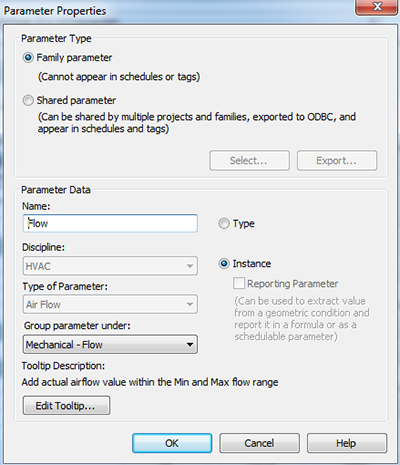Select the Instance radio button
The width and height of the screenshot is (400, 465).
(x=224, y=264)
